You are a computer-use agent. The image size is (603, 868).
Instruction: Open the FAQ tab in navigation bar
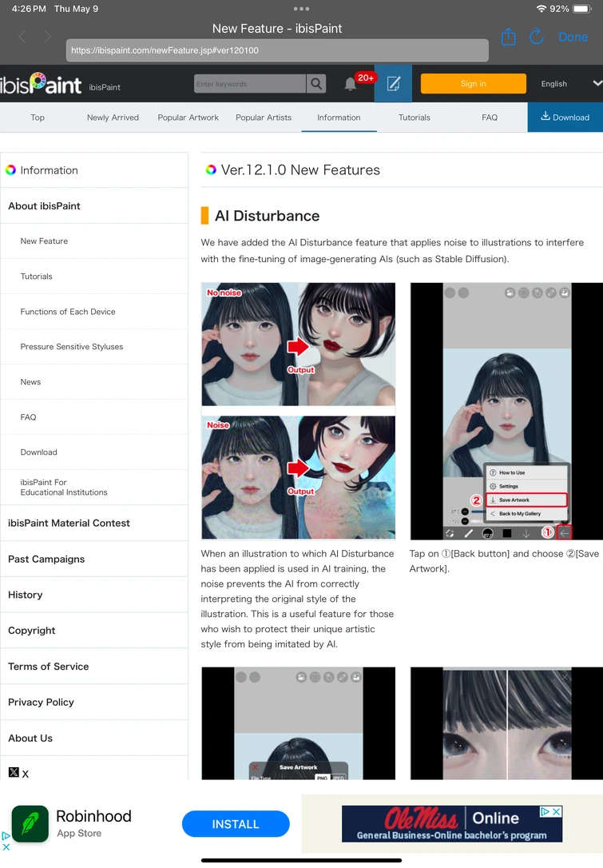[490, 117]
